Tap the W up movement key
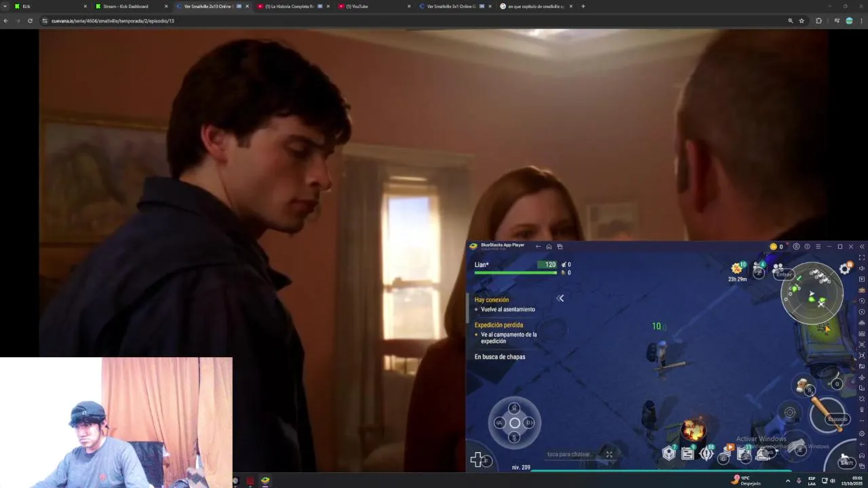This screenshot has width=868, height=488. 514,408
